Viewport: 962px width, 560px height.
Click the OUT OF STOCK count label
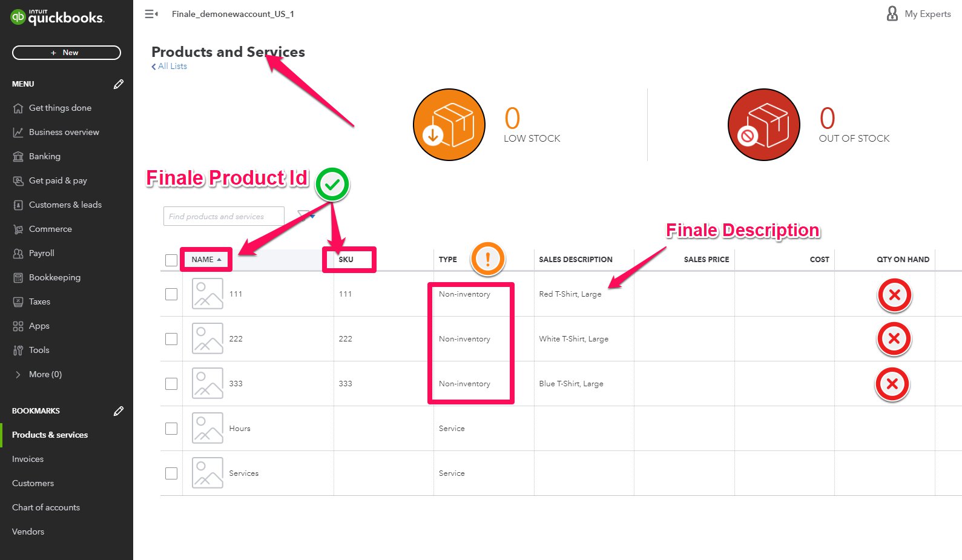[x=854, y=139]
